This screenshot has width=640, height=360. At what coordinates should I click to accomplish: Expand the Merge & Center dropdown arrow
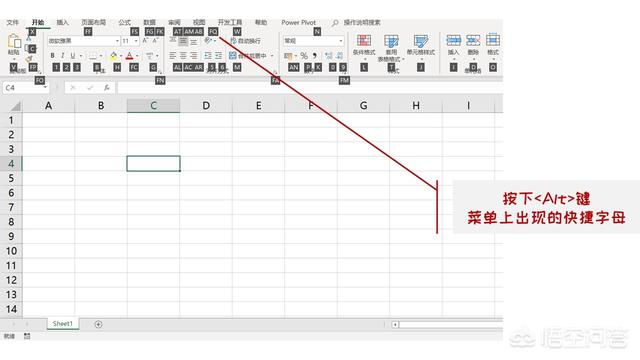click(272, 56)
